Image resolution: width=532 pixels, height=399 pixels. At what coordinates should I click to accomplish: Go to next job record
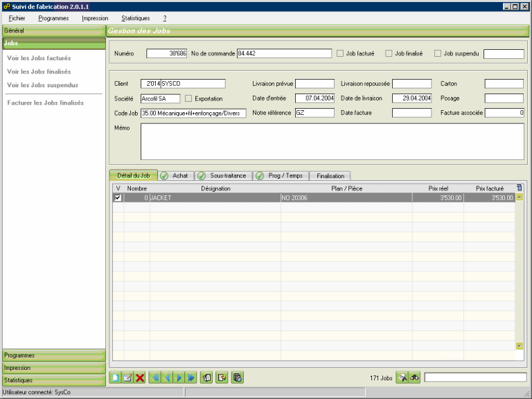pyautogui.click(x=179, y=378)
